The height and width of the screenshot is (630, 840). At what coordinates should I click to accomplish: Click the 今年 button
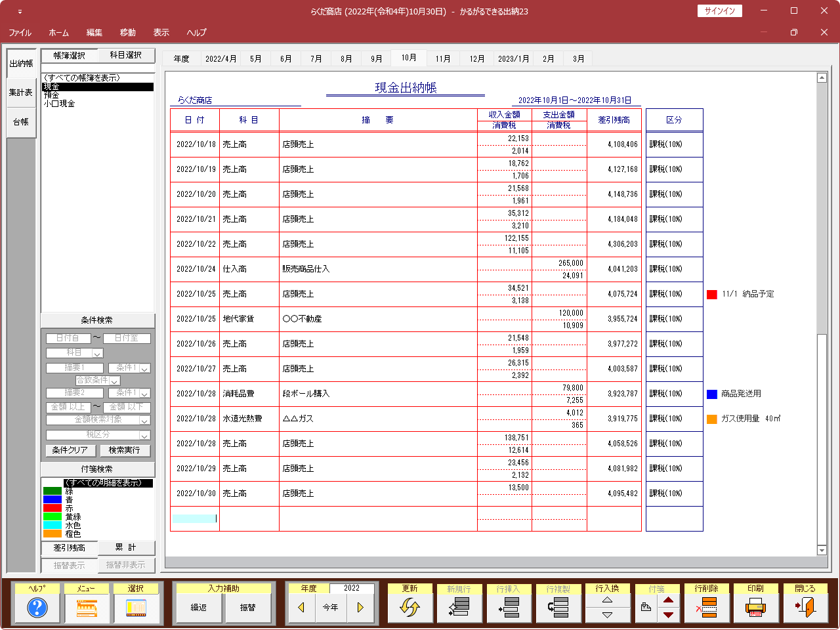331,608
